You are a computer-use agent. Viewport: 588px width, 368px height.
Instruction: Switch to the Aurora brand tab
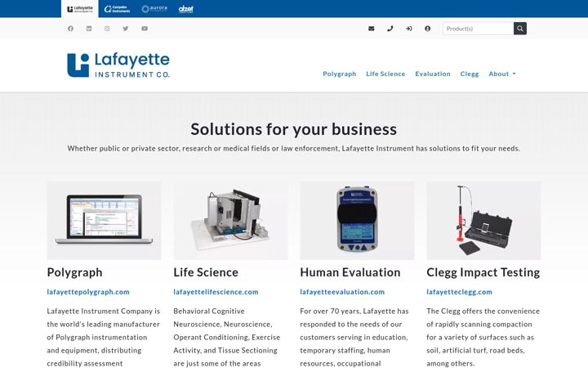[154, 9]
